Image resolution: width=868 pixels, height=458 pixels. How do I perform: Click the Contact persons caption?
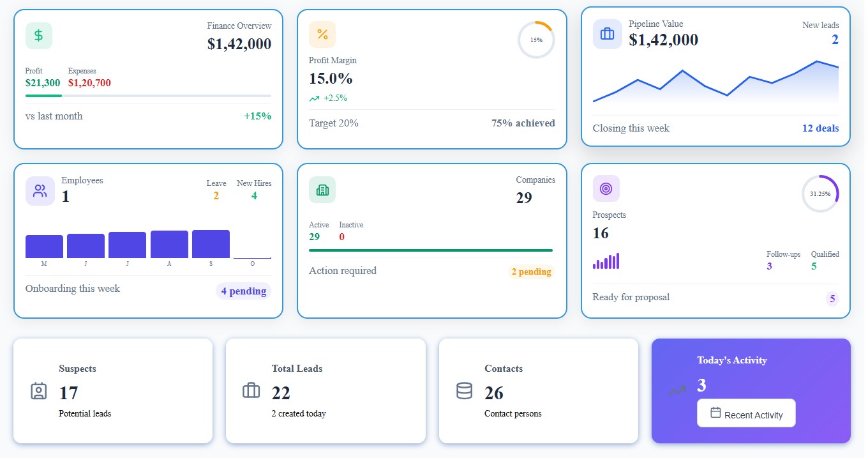click(x=513, y=414)
